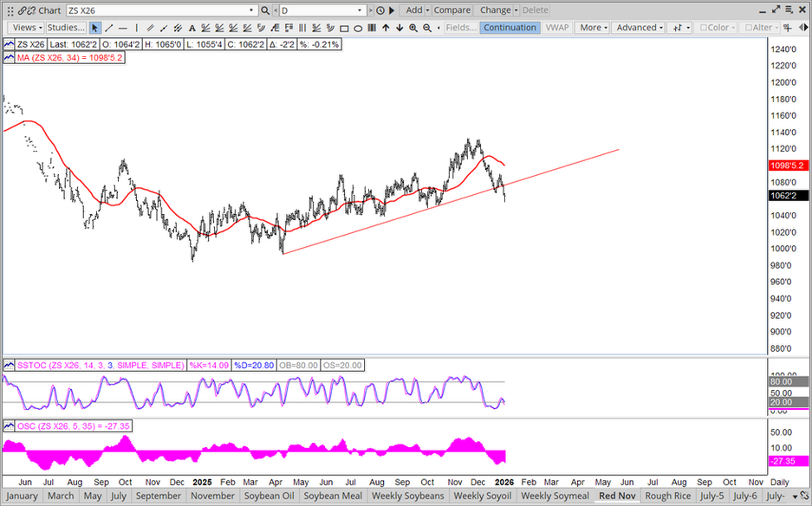This screenshot has height=506, width=812.
Task: Click the thick vertical bars tool icon
Action: 372,28
